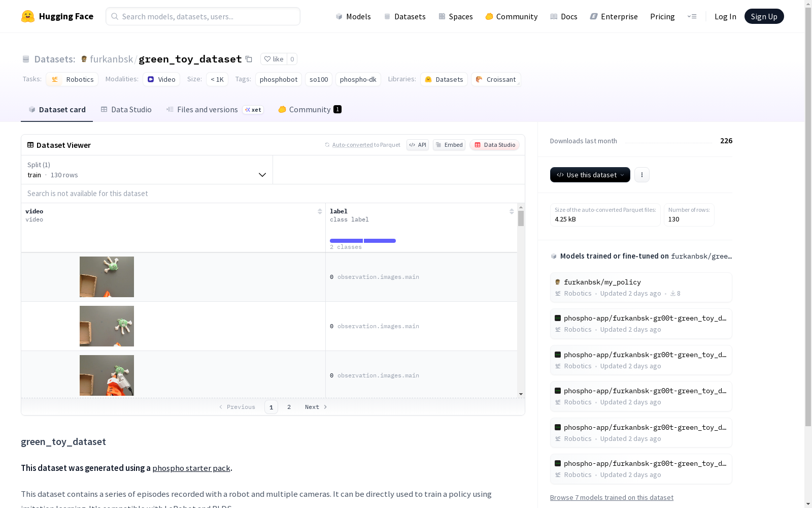Click the so100 tag
The image size is (812, 508).
click(x=319, y=79)
